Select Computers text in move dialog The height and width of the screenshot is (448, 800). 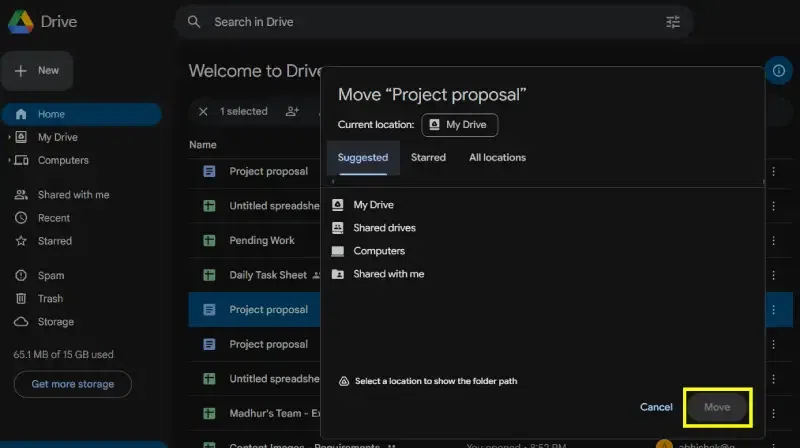pos(379,251)
